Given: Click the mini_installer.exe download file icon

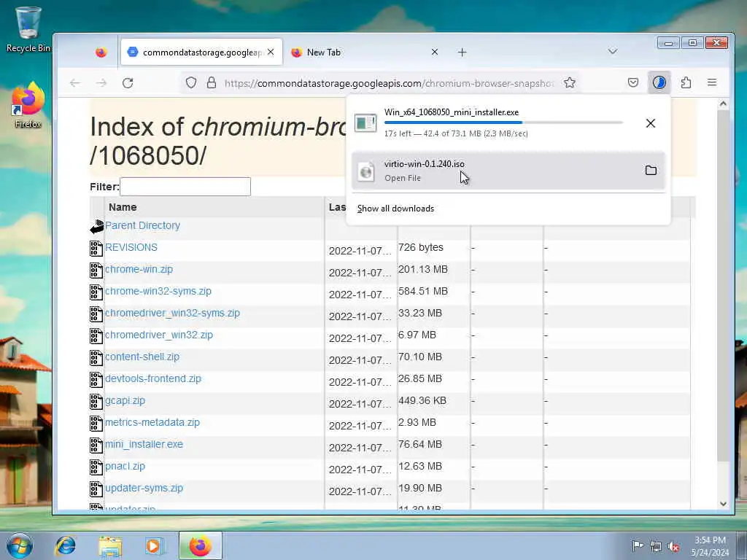Looking at the screenshot, I should pyautogui.click(x=365, y=123).
